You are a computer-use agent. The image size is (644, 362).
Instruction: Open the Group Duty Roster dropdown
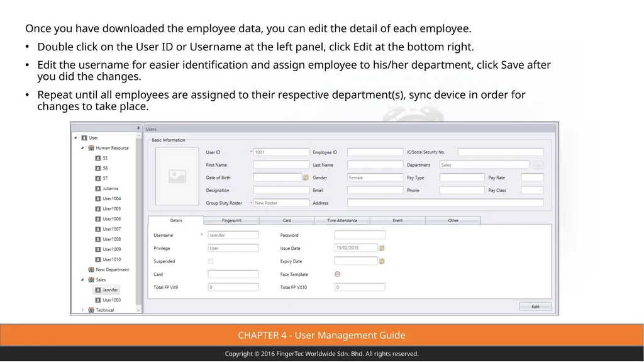tap(281, 203)
